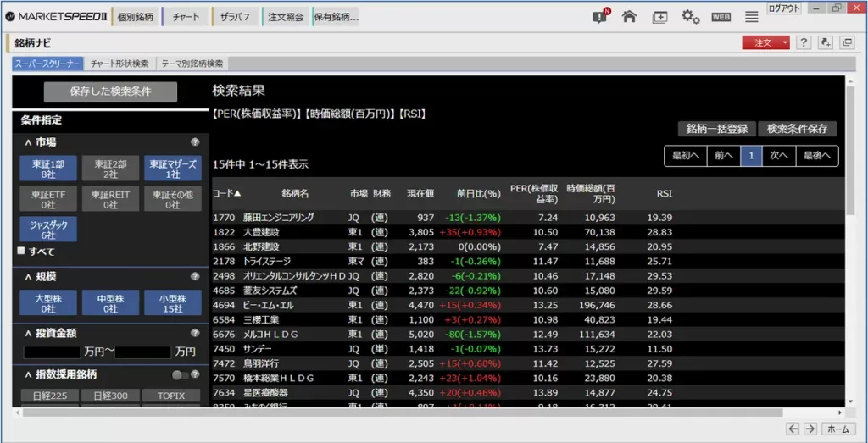This screenshot has width=868, height=443.
Task: Sort by RSI column header
Action: point(665,194)
